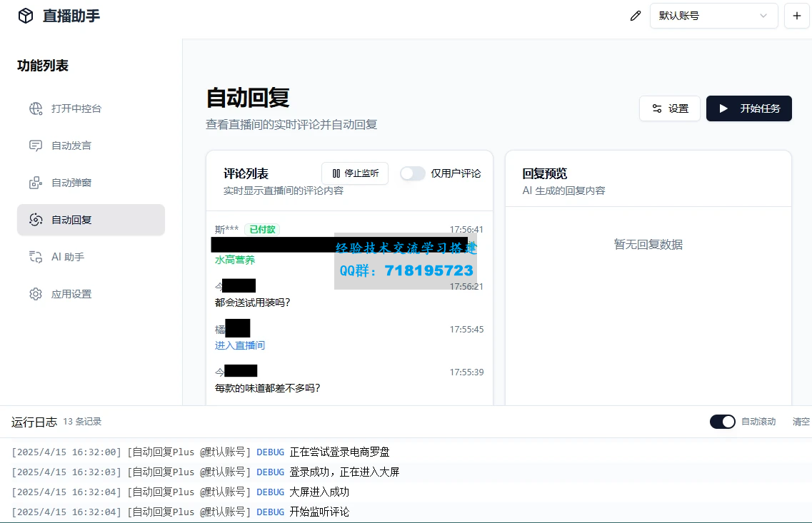Click comment 都会送试用装吗?

pos(253,302)
